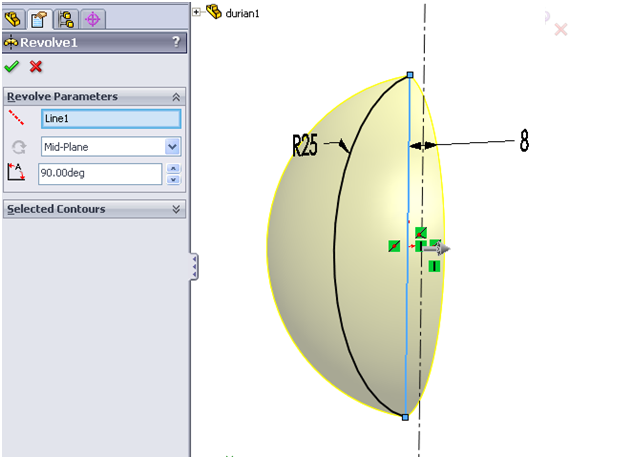This screenshot has height=459, width=640.
Task: Select the R25 radius dimension
Action: point(305,145)
